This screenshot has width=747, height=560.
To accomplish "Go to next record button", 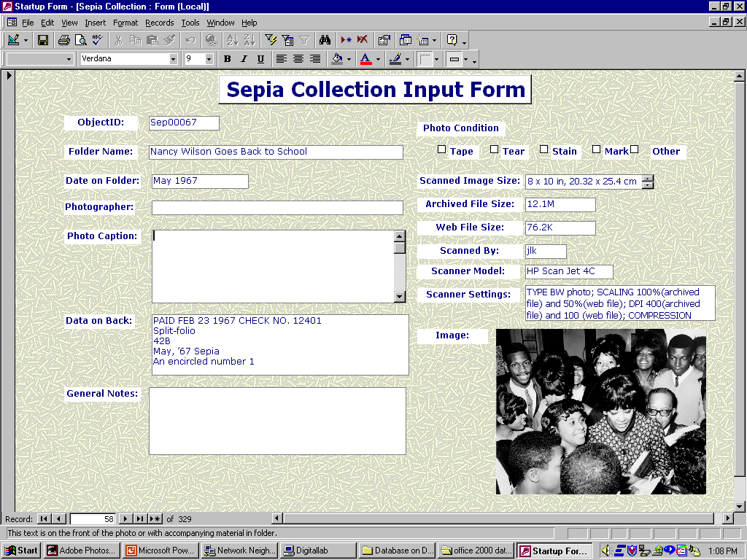I will [x=125, y=518].
